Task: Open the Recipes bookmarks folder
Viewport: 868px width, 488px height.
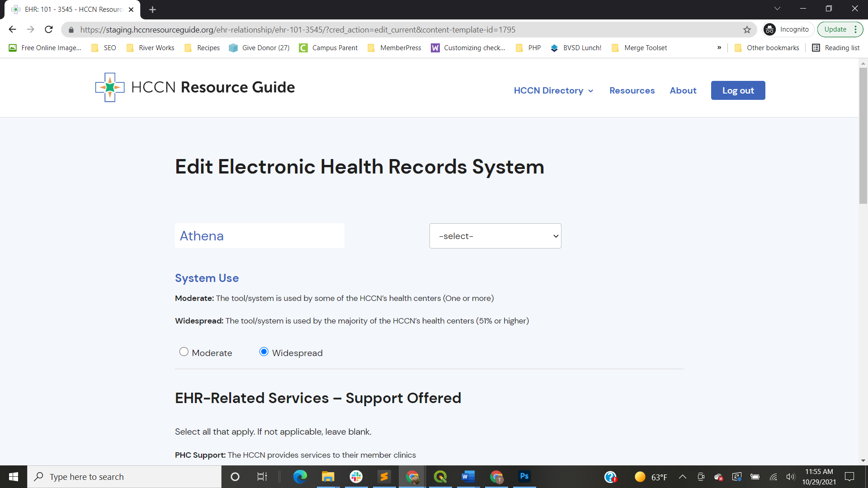Action: [202, 48]
